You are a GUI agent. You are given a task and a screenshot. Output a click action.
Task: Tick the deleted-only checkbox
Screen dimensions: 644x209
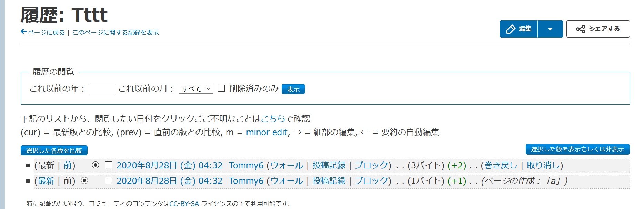(x=221, y=88)
